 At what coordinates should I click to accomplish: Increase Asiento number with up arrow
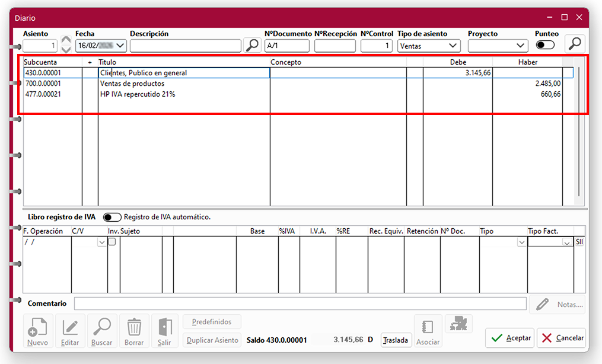pos(66,40)
